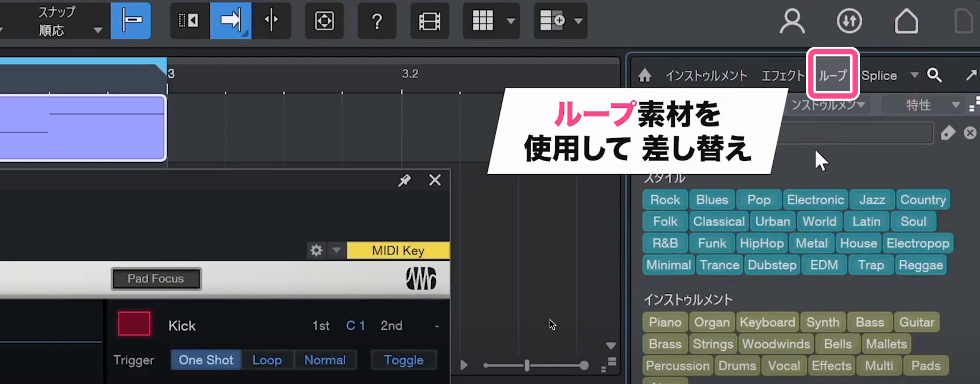Click the question mark help icon
This screenshot has height=384, width=980.
pyautogui.click(x=377, y=21)
